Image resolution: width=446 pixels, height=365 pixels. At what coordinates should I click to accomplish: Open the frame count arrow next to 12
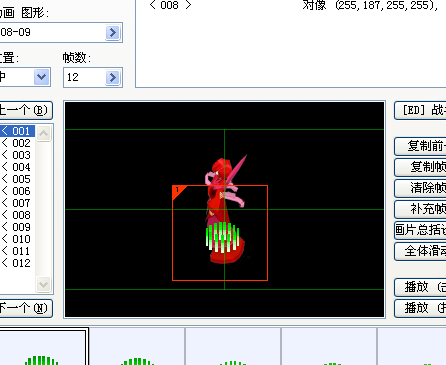[113, 78]
